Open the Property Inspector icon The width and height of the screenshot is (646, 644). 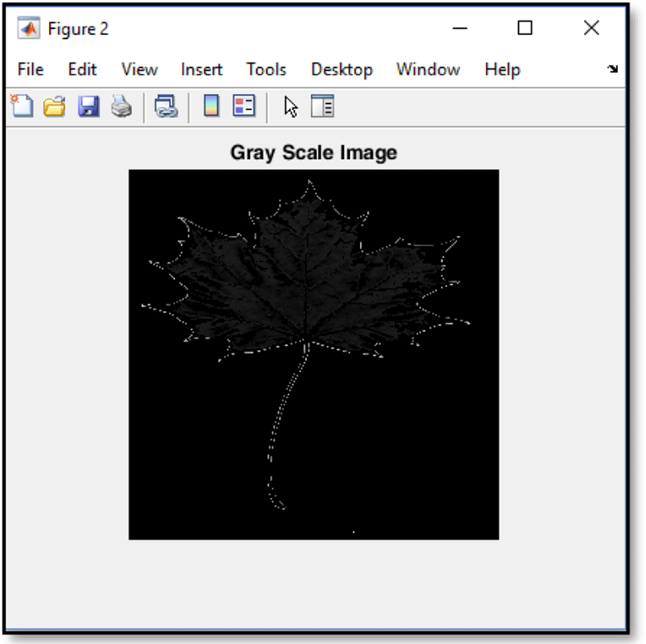click(323, 106)
